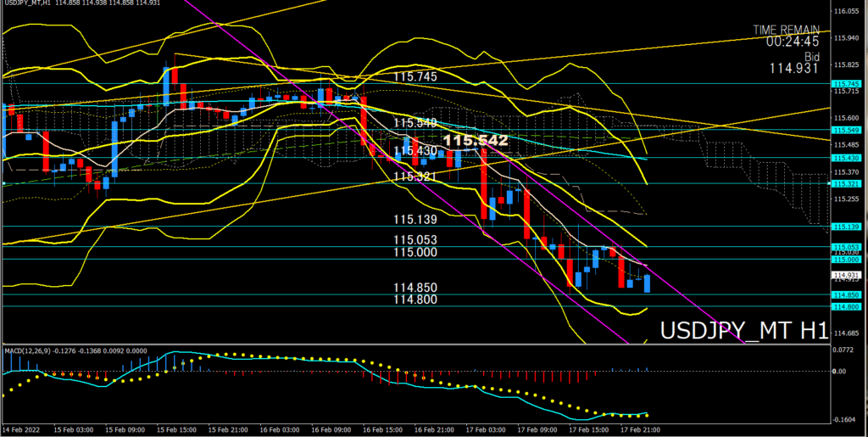Click the -0.1604 MACD scale value

click(x=846, y=419)
